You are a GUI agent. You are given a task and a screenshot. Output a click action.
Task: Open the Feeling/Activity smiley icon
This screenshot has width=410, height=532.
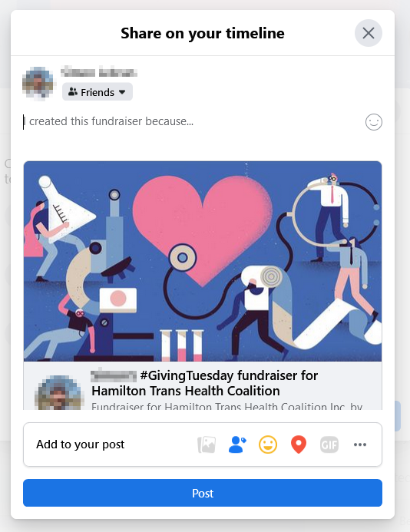point(268,444)
